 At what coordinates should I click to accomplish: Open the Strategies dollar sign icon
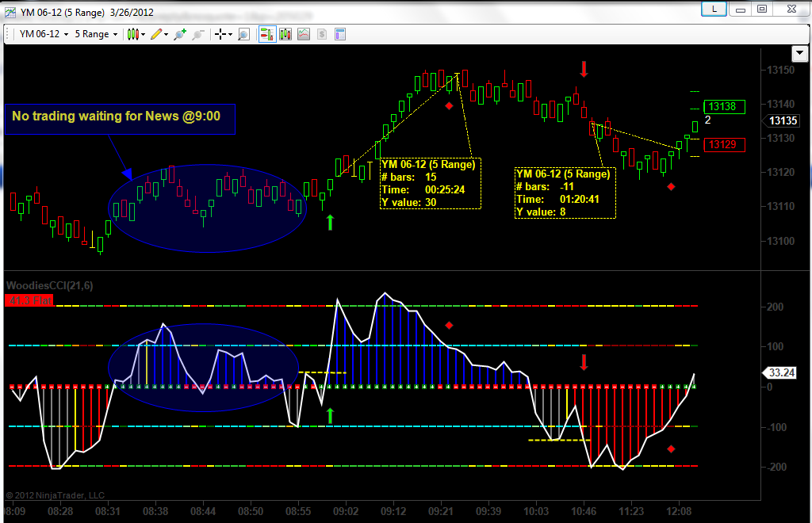click(x=322, y=34)
